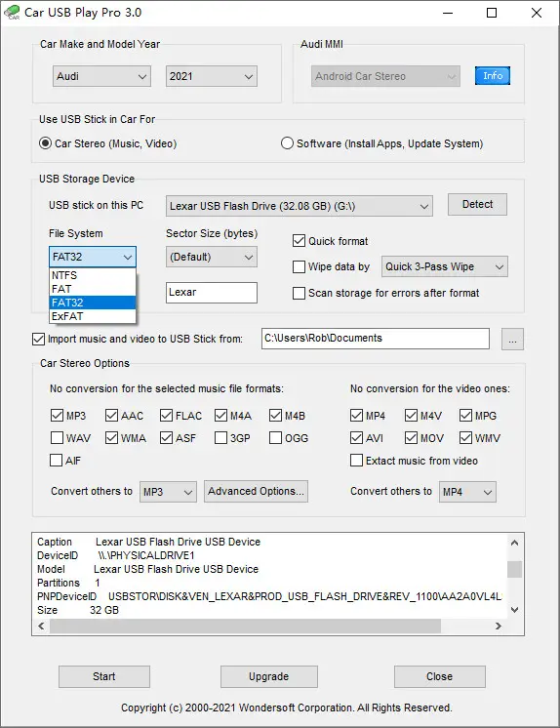Click the scroll down arrow in device info box
Viewport: 560px width, 728px height.
pos(514,610)
